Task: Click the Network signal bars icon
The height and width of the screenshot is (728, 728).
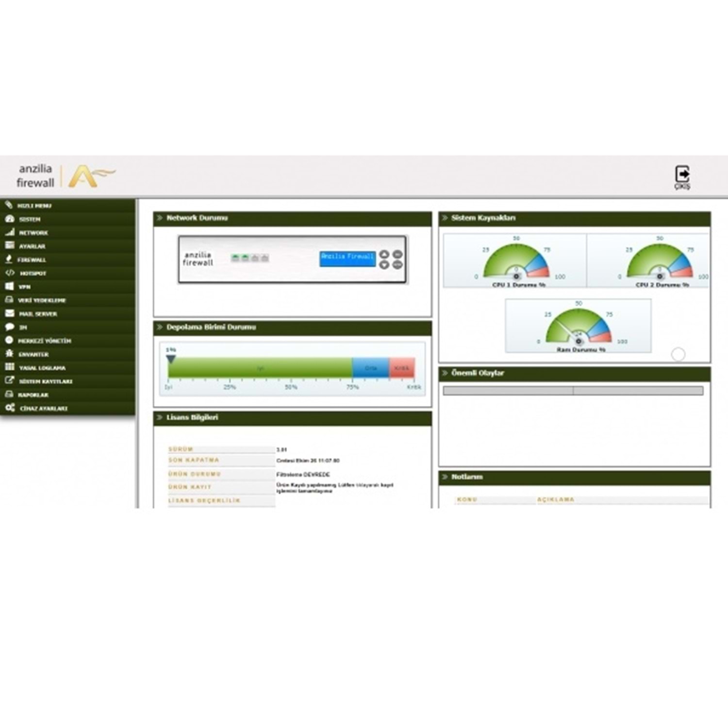Action: coord(10,232)
